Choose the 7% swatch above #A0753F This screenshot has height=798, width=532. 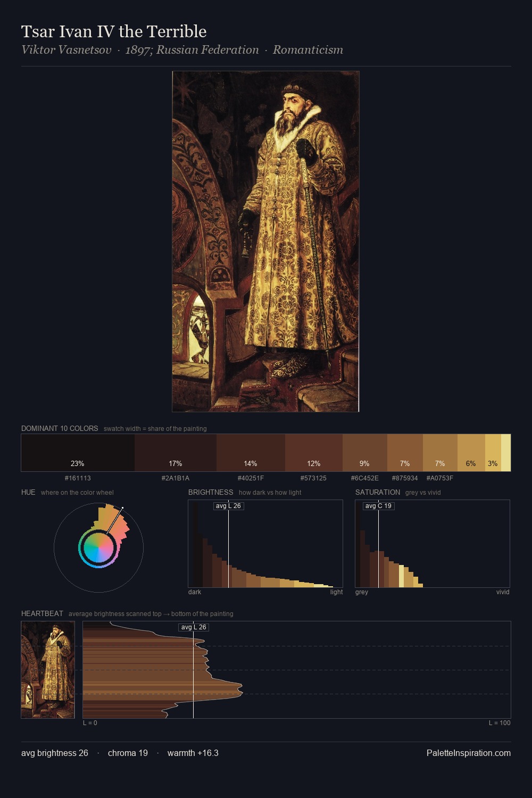point(440,453)
